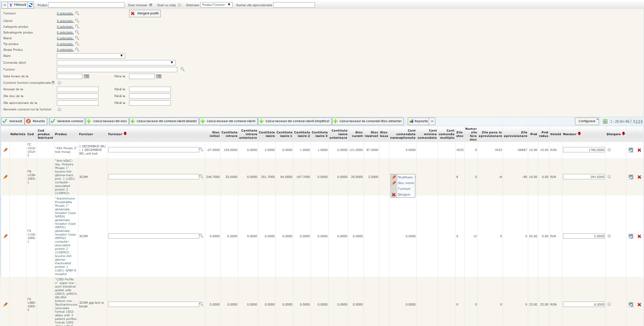Export the list with the green Excel icon
Image resolution: width=644 pixels, height=326 pixels.
coord(605,121)
